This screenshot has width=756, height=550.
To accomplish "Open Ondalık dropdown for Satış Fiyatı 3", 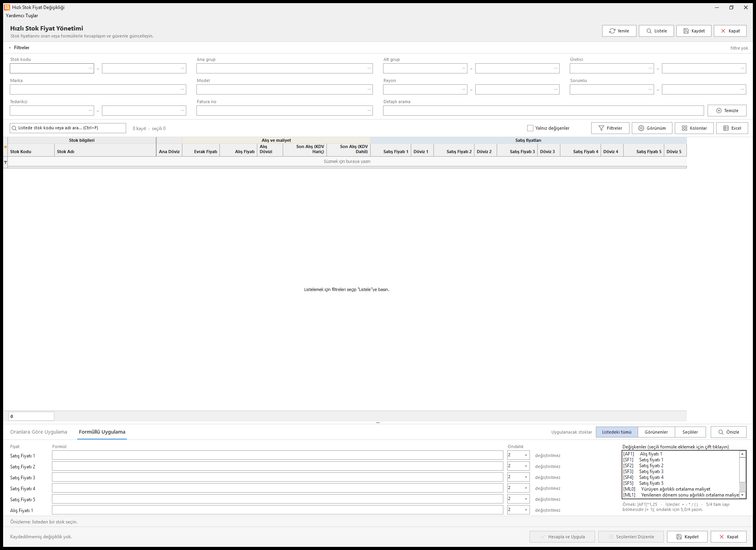I will [526, 477].
